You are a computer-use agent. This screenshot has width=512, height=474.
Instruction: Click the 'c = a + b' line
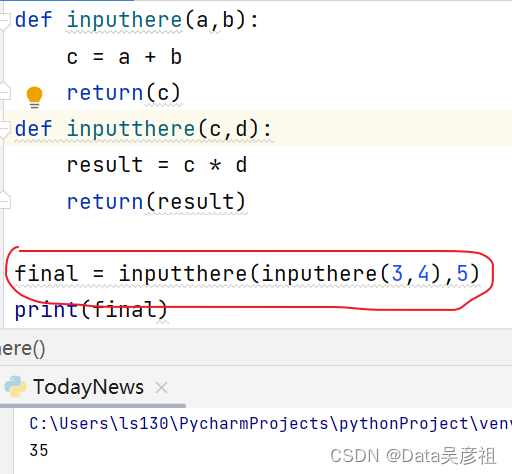click(x=124, y=57)
